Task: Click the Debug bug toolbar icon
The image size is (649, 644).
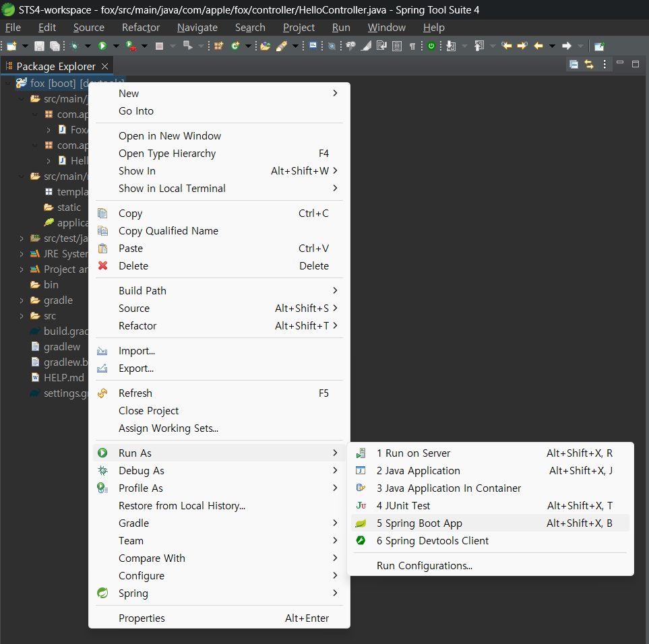Action: tap(75, 46)
